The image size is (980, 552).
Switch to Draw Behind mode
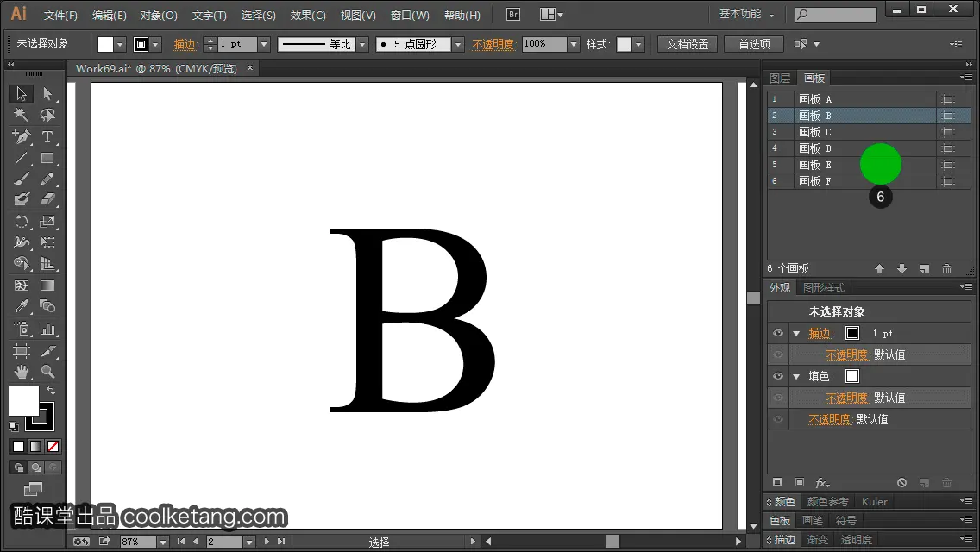[36, 467]
